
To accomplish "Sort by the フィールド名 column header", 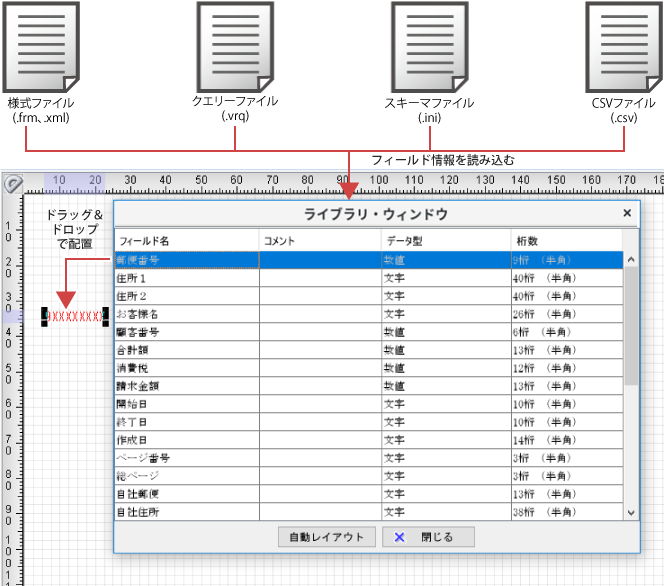I will click(186, 241).
